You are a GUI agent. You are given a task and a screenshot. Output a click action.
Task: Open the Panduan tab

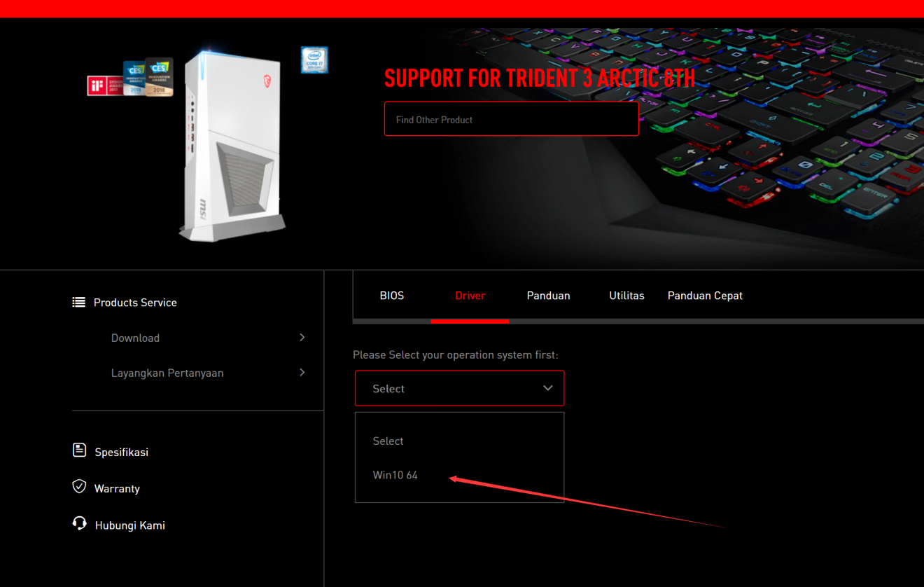[x=548, y=296]
